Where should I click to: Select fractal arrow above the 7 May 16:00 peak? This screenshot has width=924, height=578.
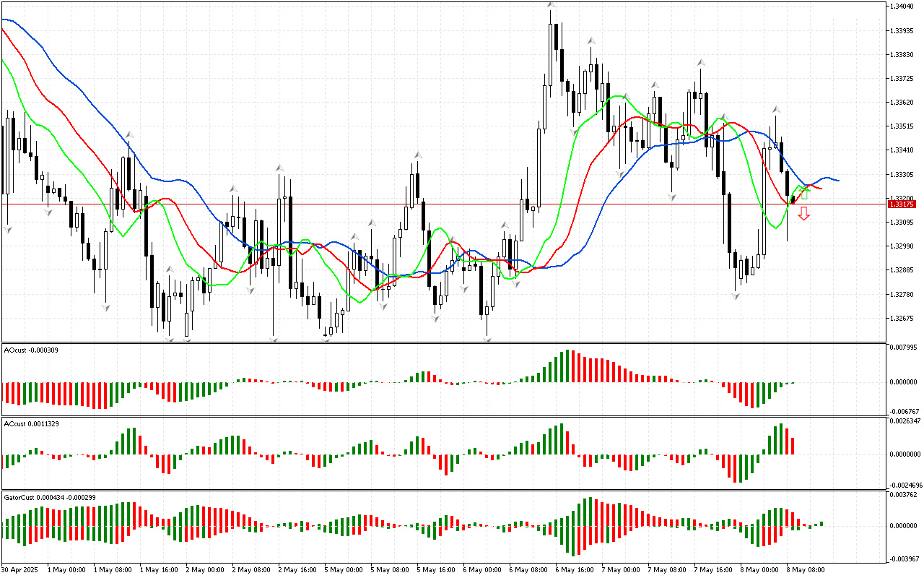699,63
